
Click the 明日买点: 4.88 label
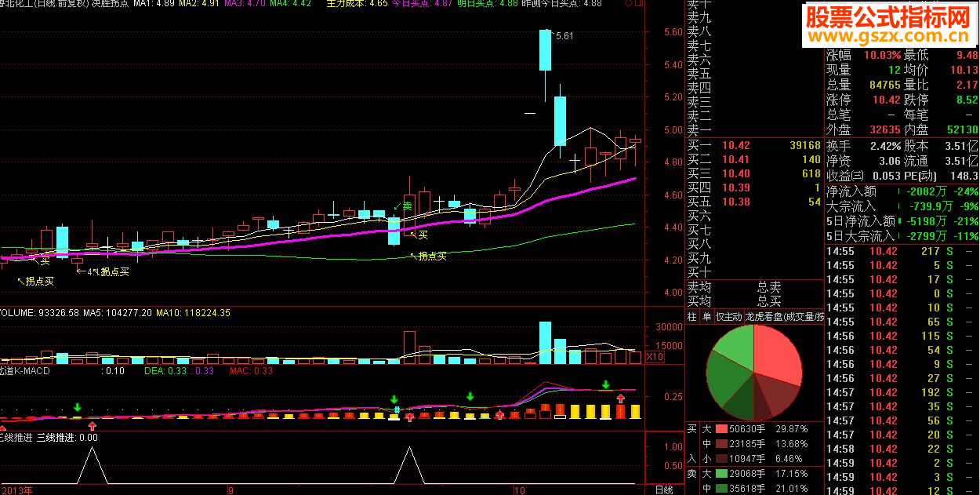click(x=486, y=4)
